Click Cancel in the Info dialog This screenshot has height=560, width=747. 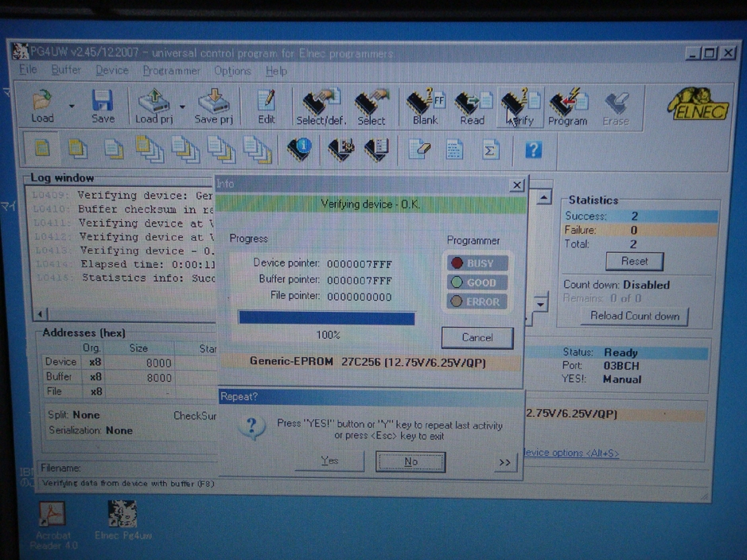coord(477,337)
